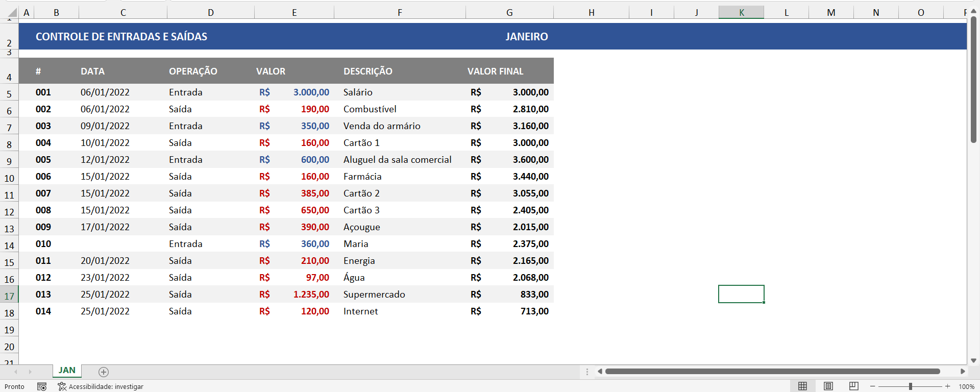
Task: Click the 833,00 final value
Action: click(x=509, y=294)
